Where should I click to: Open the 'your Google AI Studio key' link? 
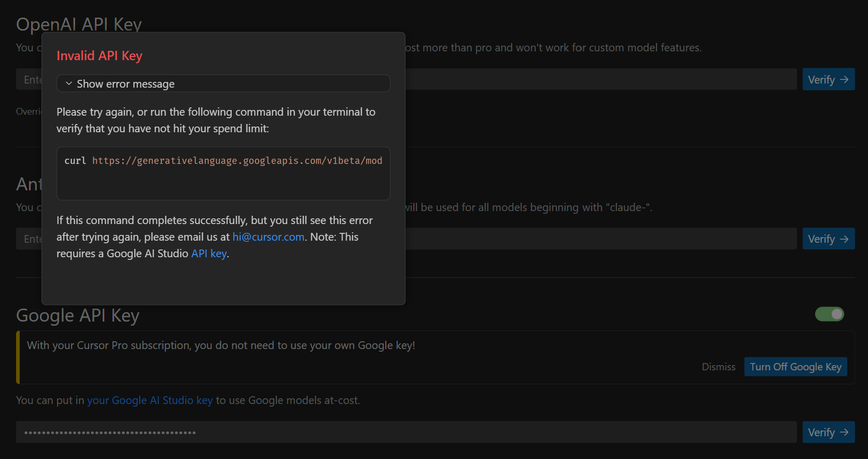pos(150,400)
